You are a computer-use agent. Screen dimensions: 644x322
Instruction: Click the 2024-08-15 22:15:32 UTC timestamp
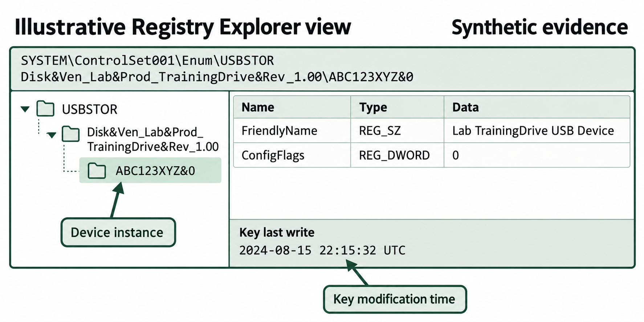click(322, 250)
